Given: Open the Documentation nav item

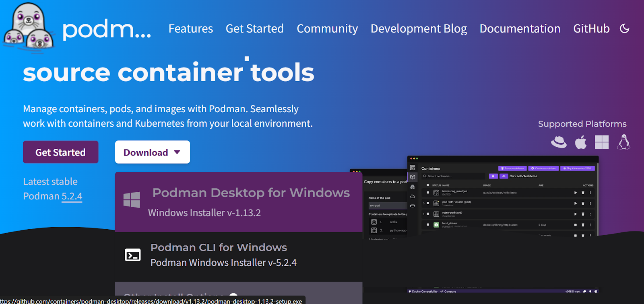Looking at the screenshot, I should point(520,29).
